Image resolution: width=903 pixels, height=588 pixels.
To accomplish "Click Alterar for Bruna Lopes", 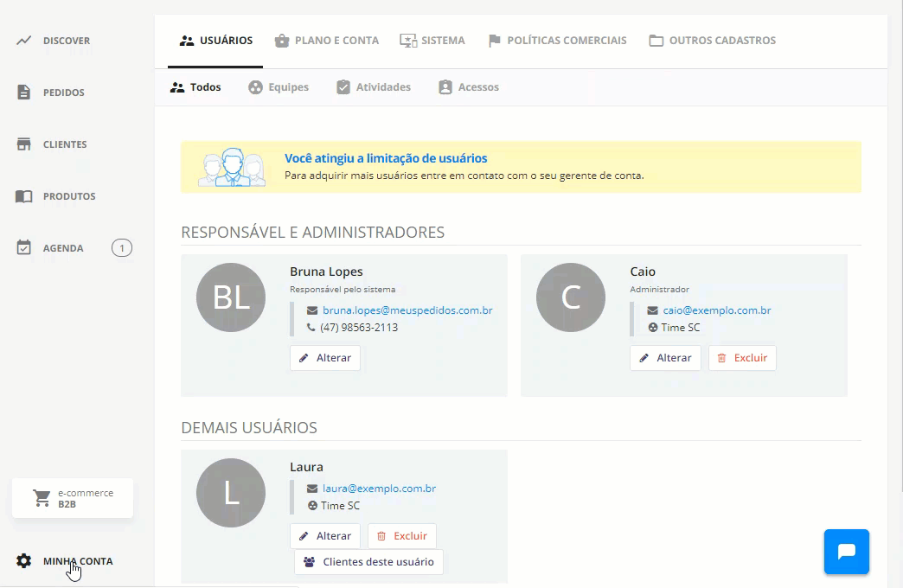I will coord(325,358).
